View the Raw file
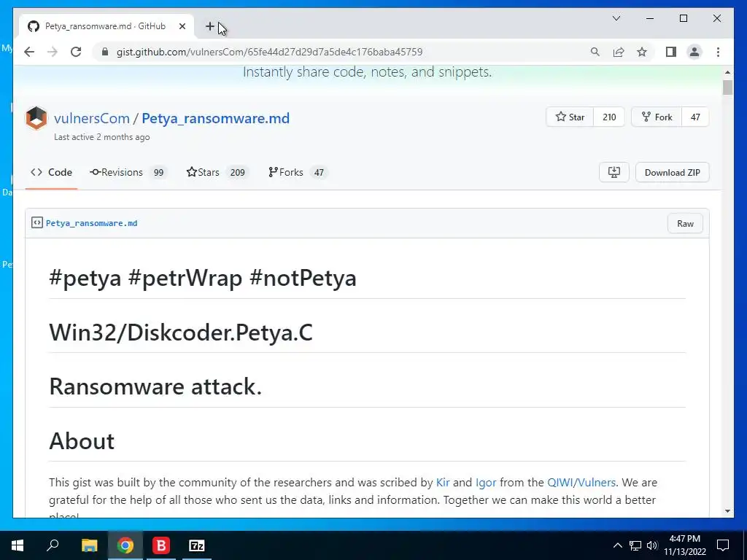This screenshot has height=560, width=747. coord(685,223)
